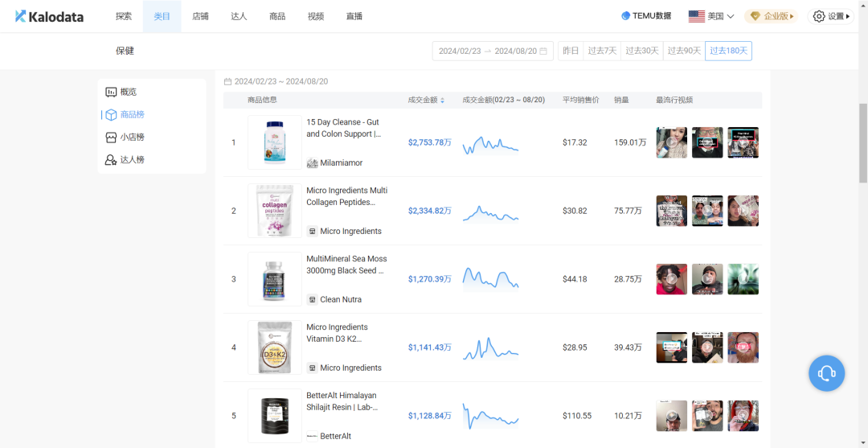
Task: Play second video of Vitamin D3 K2 row
Action: (x=707, y=347)
